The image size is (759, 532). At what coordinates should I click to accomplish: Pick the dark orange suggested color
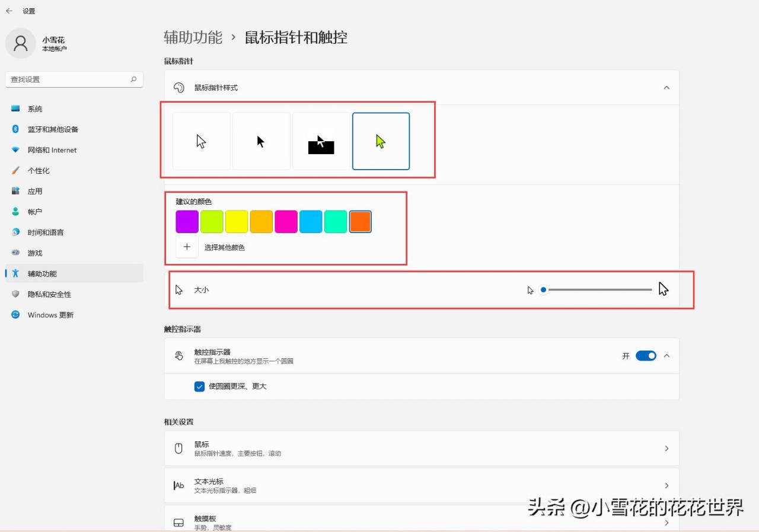click(x=361, y=221)
